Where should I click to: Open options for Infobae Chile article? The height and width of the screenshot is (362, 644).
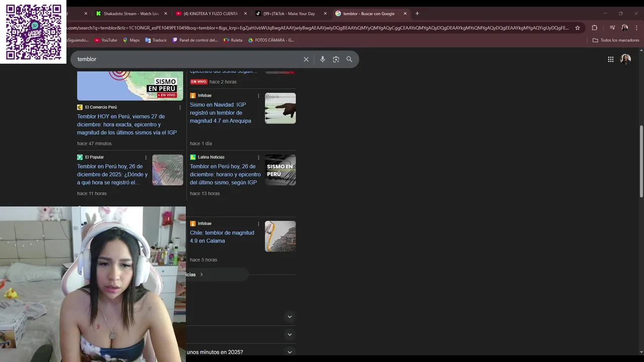click(259, 224)
